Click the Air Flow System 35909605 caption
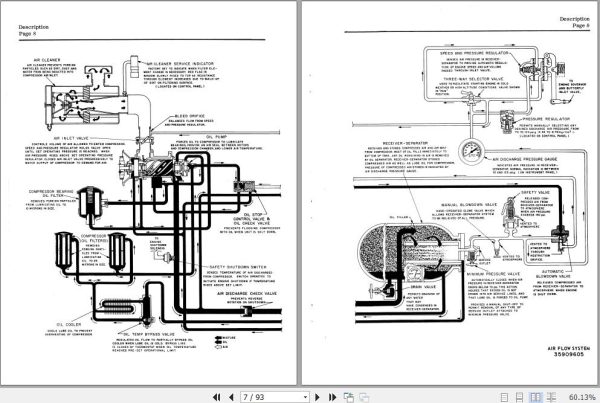The image size is (600, 403). (x=569, y=351)
